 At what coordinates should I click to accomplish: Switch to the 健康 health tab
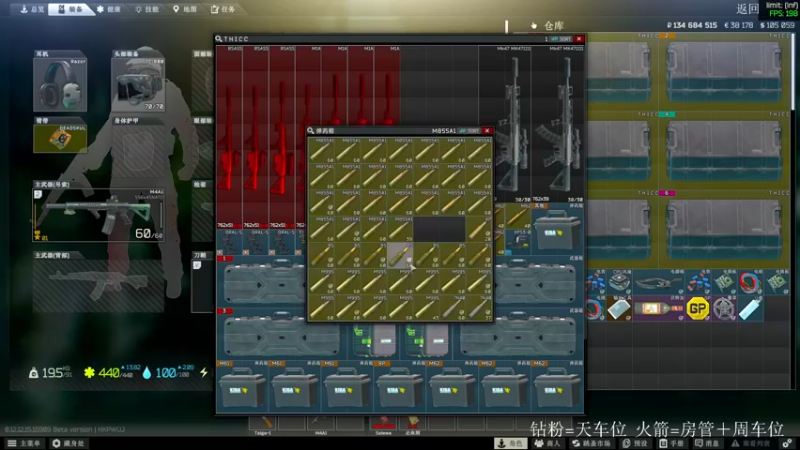pos(109,9)
